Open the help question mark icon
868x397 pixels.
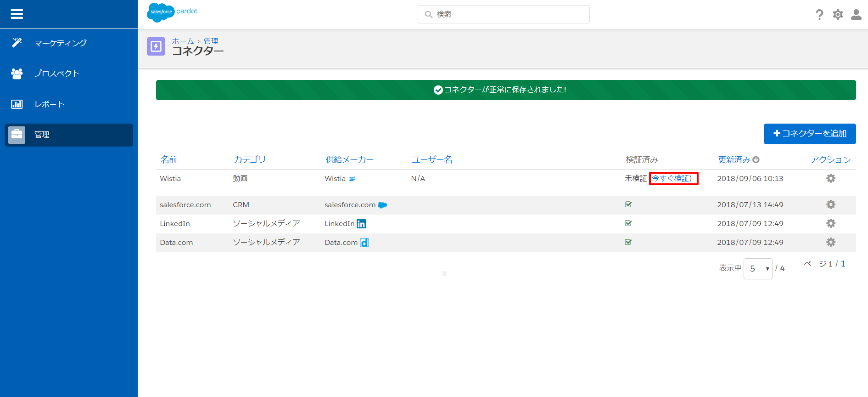click(819, 15)
